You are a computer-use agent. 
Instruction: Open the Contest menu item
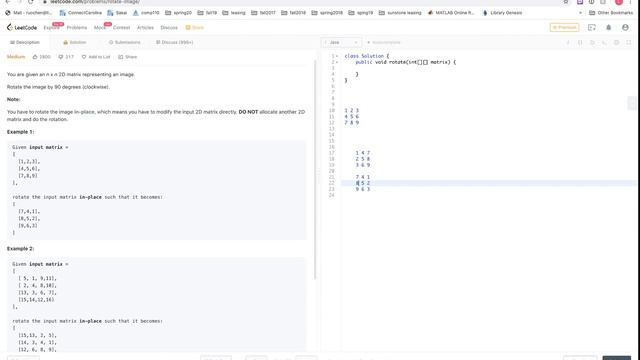click(121, 28)
